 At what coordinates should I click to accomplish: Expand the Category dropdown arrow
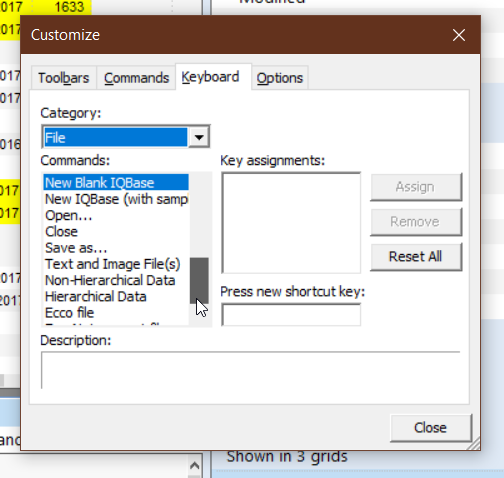pos(199,137)
